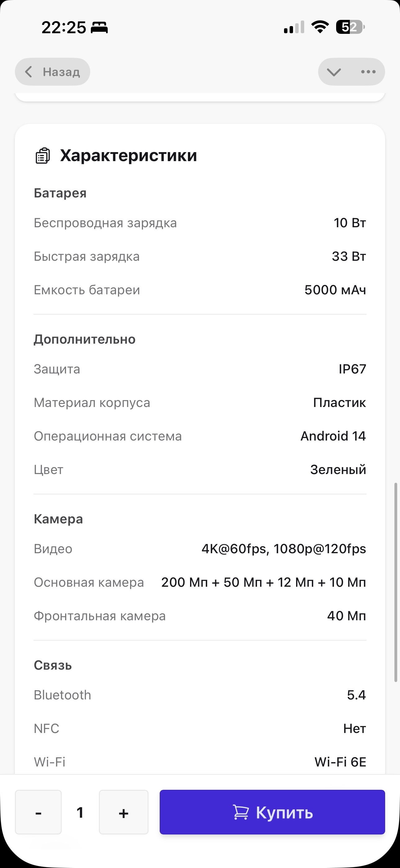This screenshot has height=868, width=400.
Task: Tap the Wi-Fi status bar icon
Action: tap(320, 27)
